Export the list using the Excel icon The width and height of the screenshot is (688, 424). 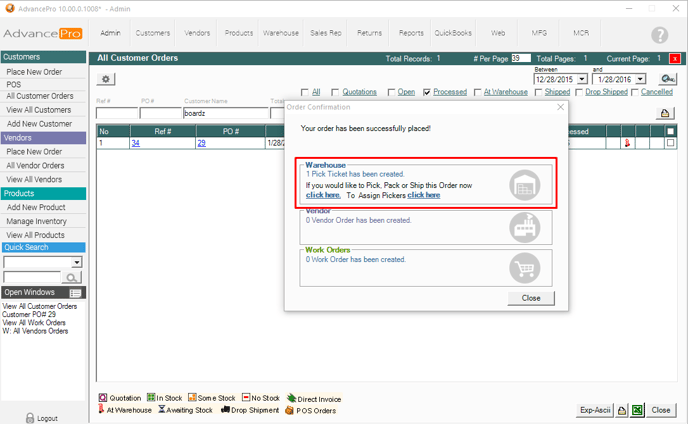point(637,410)
